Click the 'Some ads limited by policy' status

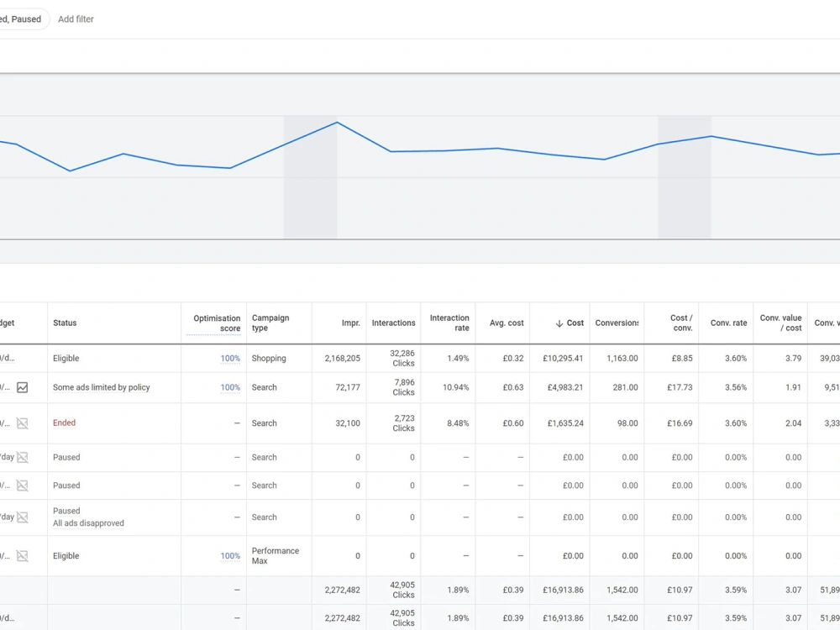(102, 387)
